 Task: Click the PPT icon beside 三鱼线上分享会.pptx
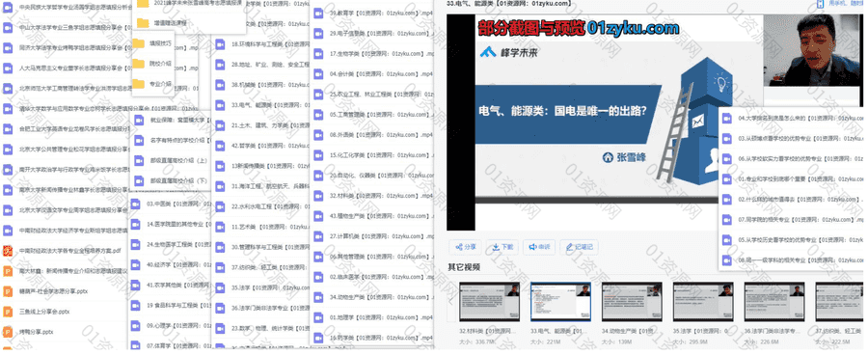[x=8, y=312]
